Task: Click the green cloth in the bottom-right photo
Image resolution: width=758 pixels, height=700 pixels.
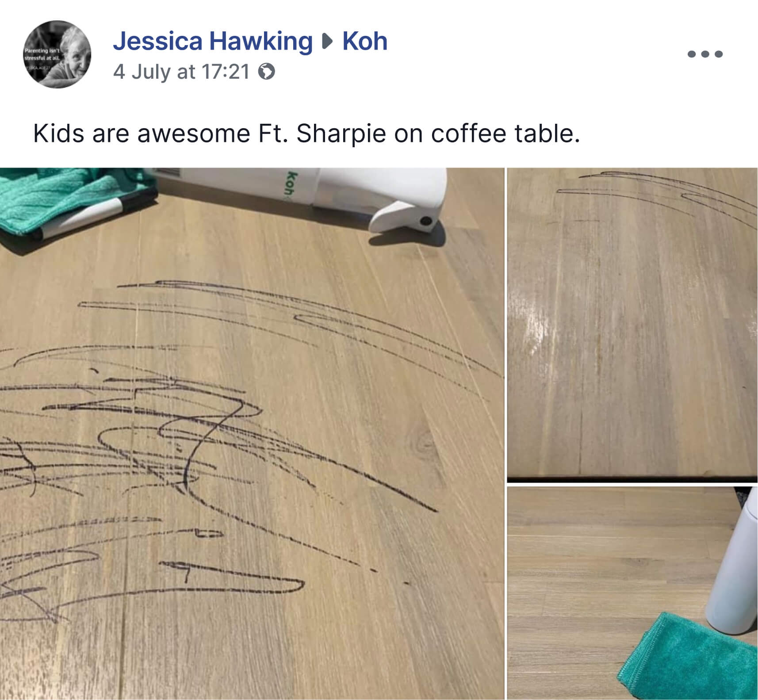Action: (x=690, y=657)
